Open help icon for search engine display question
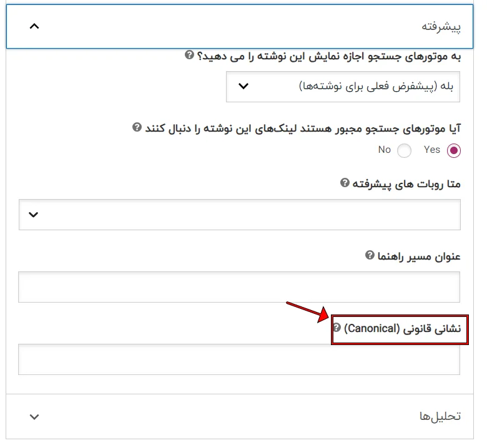Image resolution: width=487 pixels, height=448 pixels. click(189, 55)
